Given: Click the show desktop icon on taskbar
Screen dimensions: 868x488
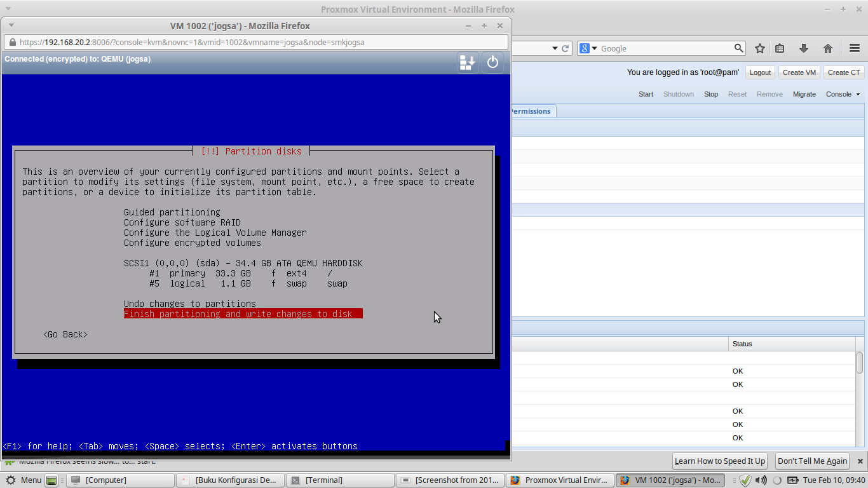Looking at the screenshot, I should point(52,480).
